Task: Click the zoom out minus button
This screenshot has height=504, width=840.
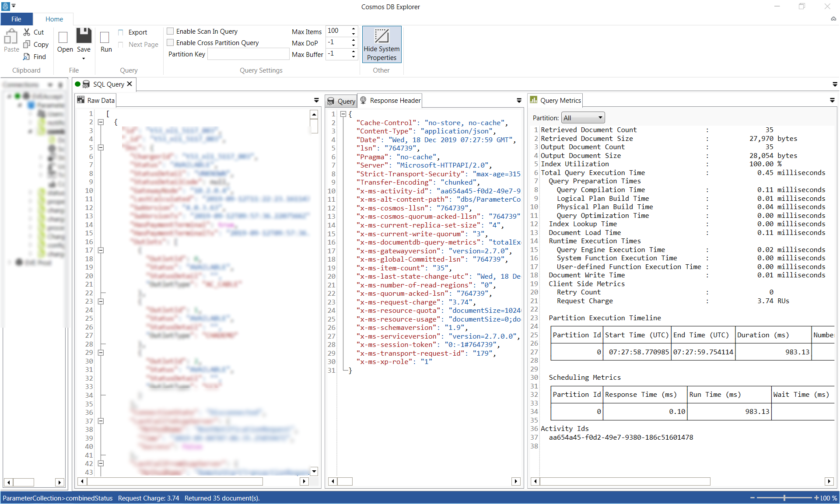Action: pos(752,498)
